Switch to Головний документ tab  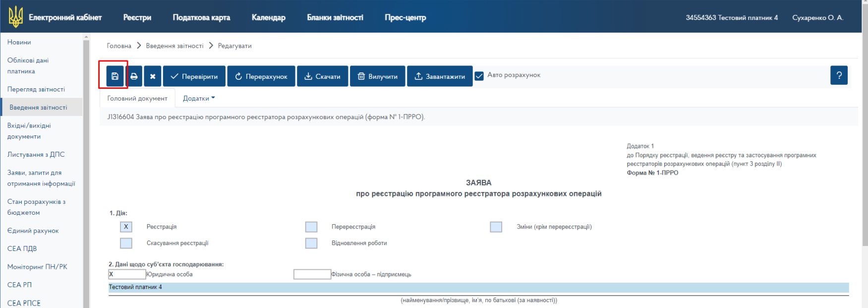pos(137,98)
